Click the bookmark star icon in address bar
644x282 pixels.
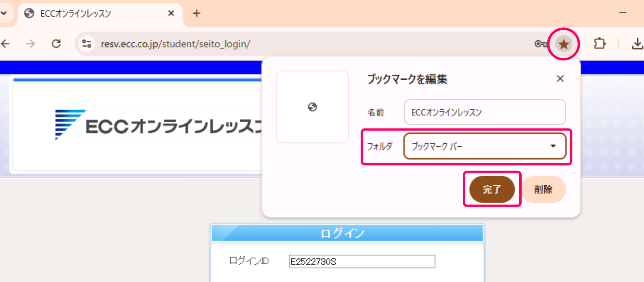tap(563, 44)
